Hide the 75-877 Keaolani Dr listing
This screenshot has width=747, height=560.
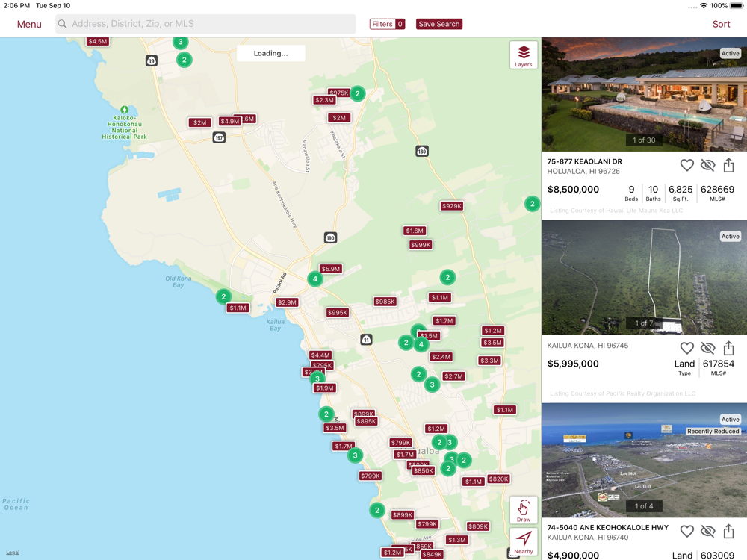708,165
